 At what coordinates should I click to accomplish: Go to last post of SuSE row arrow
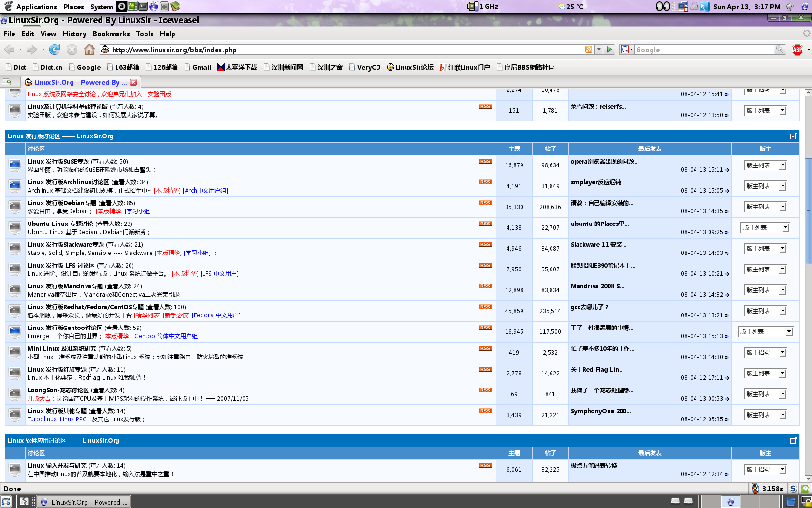[727, 170]
